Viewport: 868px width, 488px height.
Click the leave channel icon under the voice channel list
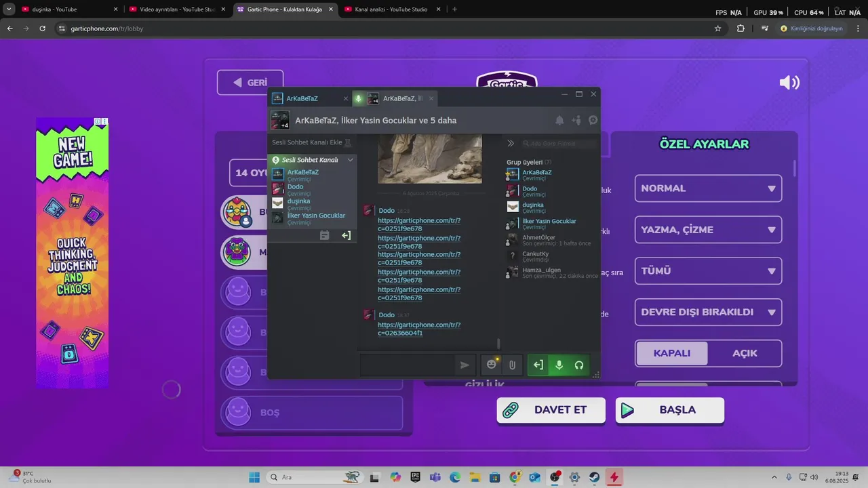tap(346, 235)
